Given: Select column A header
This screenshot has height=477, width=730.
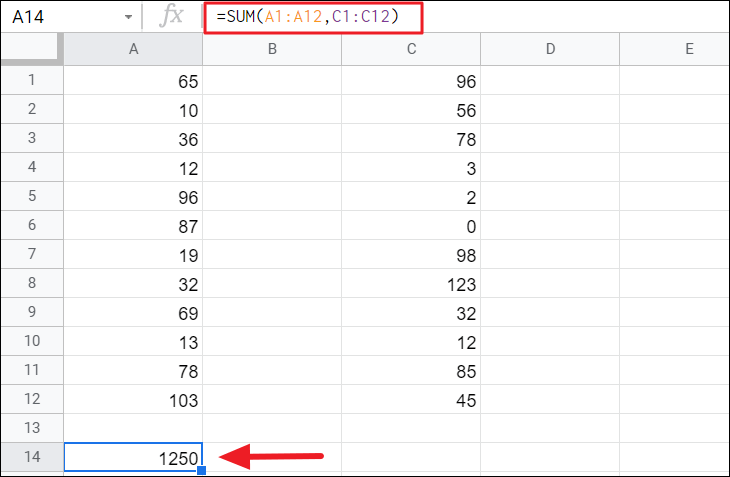Looking at the screenshot, I should tap(133, 48).
